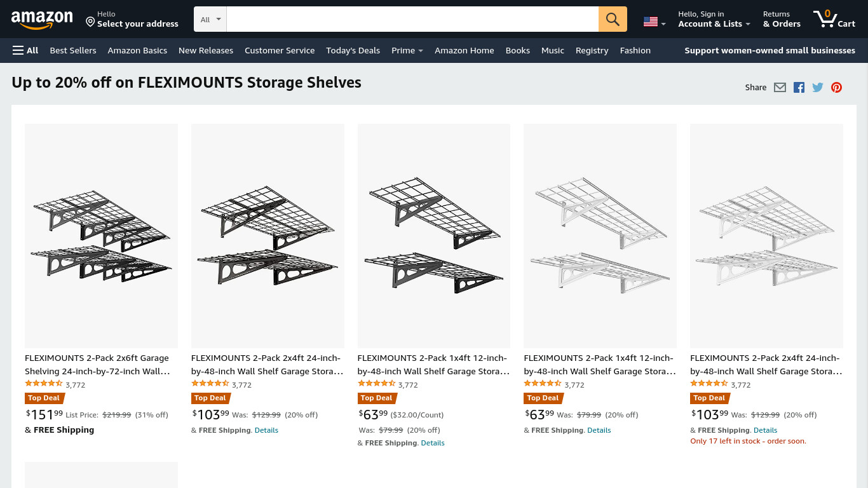Open the 2x6ft Garage Shelving product image
Viewport: 868px width, 488px height.
[x=101, y=236]
